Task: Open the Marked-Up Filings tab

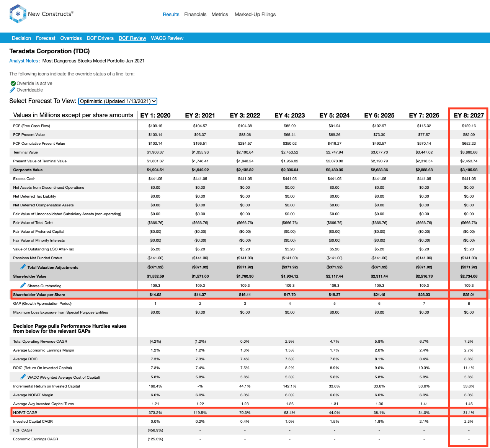Action: [x=255, y=14]
